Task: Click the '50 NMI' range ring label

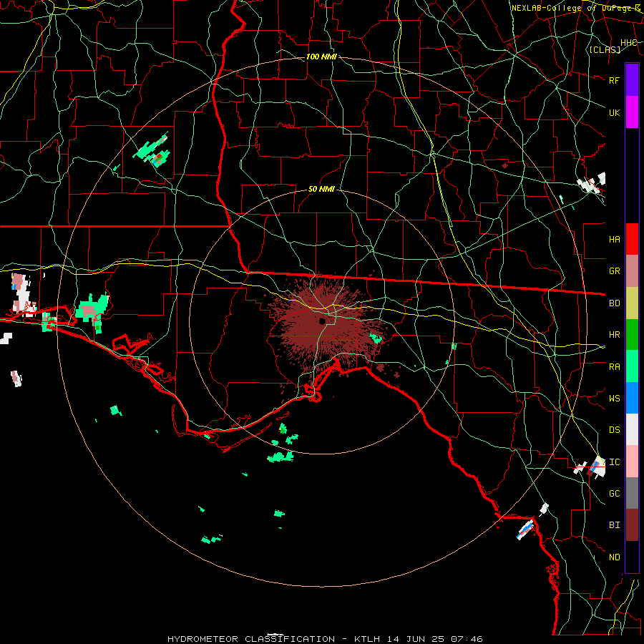Action: [x=321, y=190]
